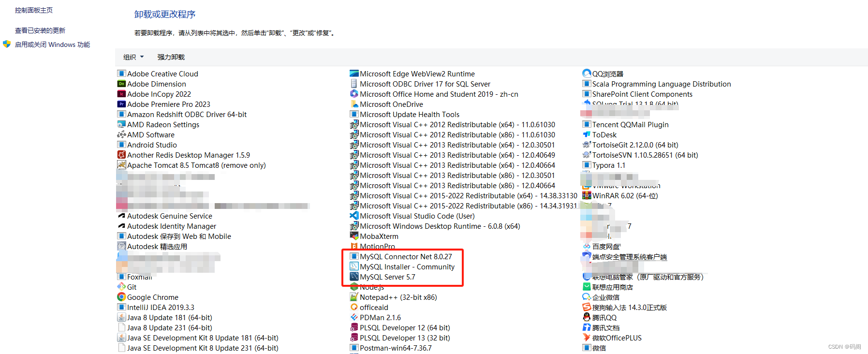Click the MySQL Server 5.7 icon

(x=354, y=277)
